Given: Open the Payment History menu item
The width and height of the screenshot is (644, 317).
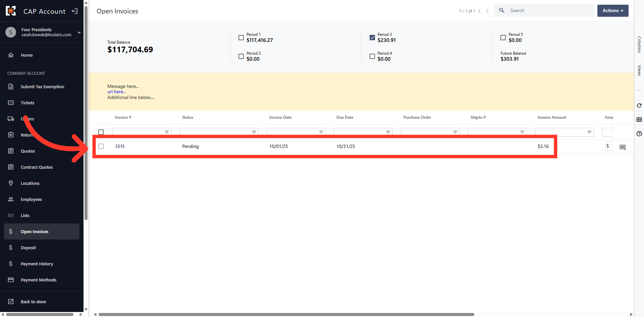Looking at the screenshot, I should [x=42, y=264].
